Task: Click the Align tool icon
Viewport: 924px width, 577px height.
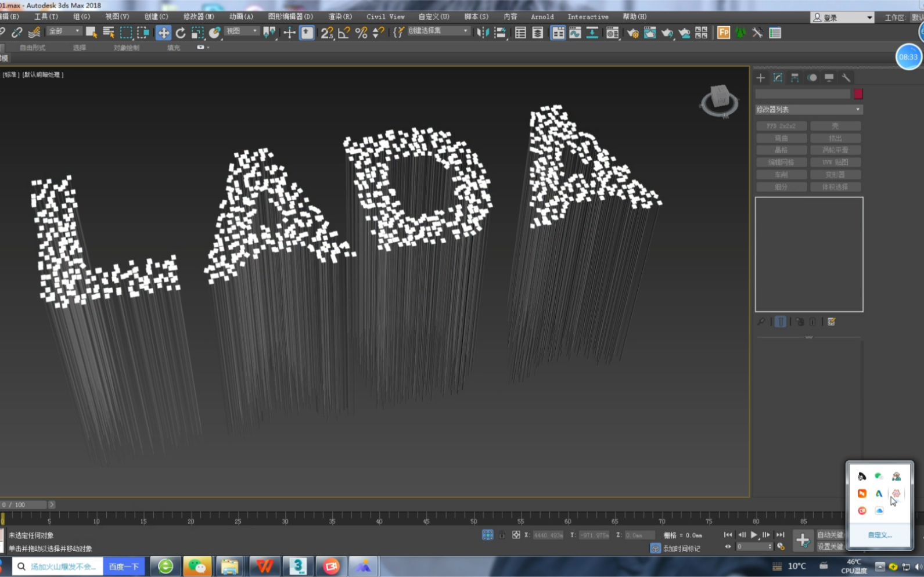Action: [500, 33]
